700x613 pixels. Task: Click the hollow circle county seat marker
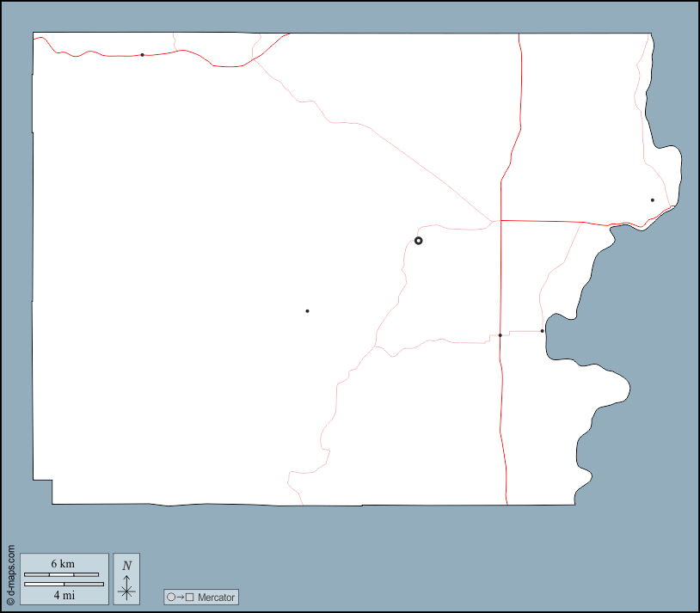point(419,241)
